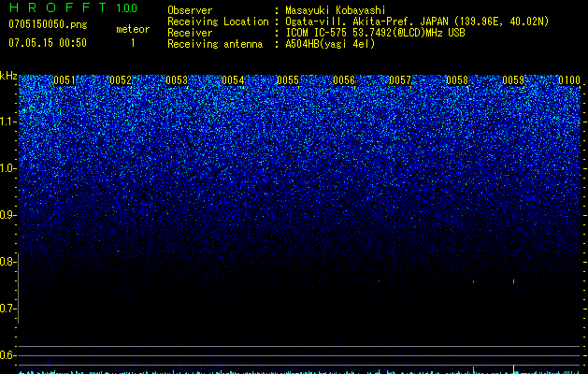588x374 pixels.
Task: Click the Ogata-vill. Akita-Pref. JAPAN location text
Action: [x=417, y=22]
